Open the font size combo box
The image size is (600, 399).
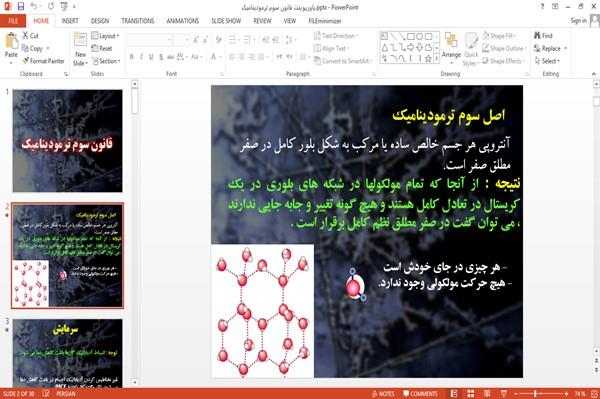click(x=181, y=40)
